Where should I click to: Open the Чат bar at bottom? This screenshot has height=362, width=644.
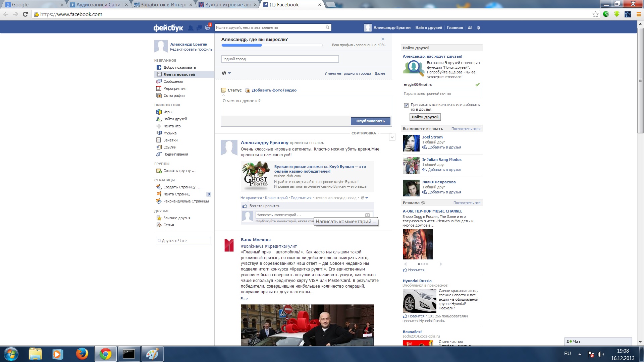[x=598, y=342]
